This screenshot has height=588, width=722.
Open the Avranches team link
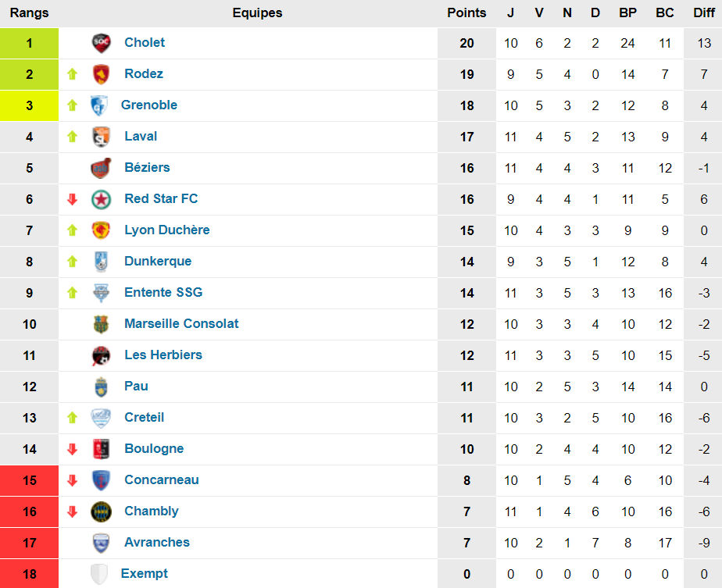click(x=157, y=543)
